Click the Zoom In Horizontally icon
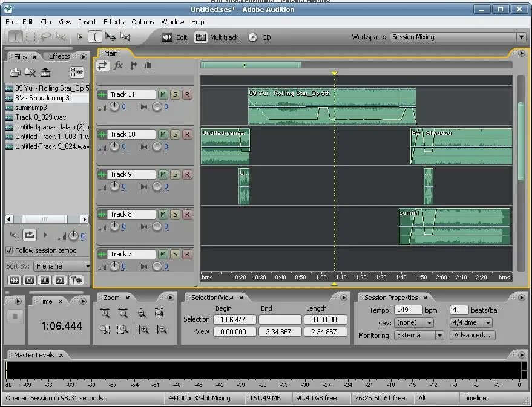Image resolution: width=532 pixels, height=407 pixels. click(x=105, y=312)
